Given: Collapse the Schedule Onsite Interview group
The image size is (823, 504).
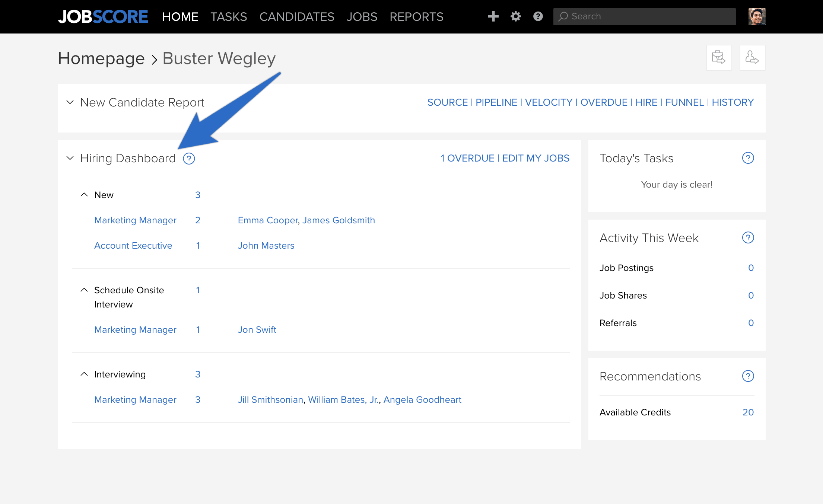Looking at the screenshot, I should (85, 290).
